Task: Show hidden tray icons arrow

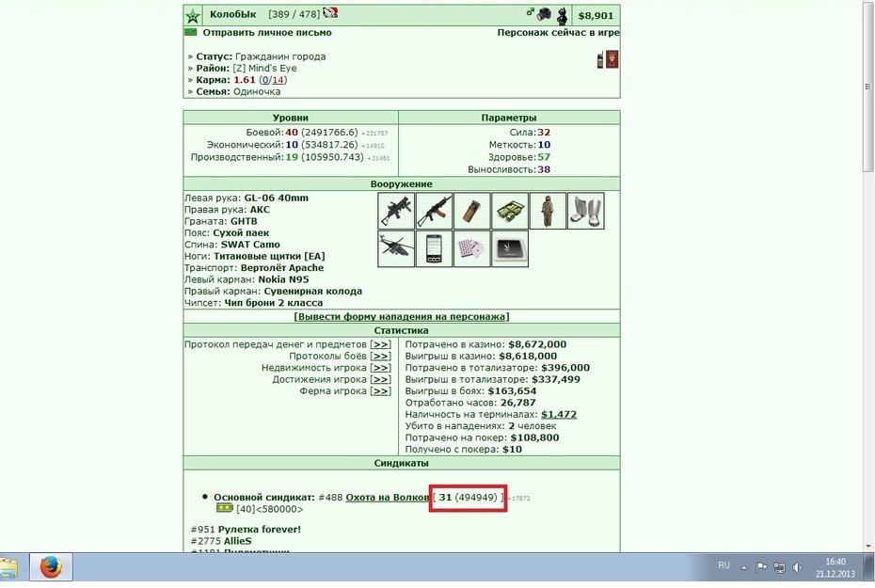Action: pyautogui.click(x=744, y=568)
